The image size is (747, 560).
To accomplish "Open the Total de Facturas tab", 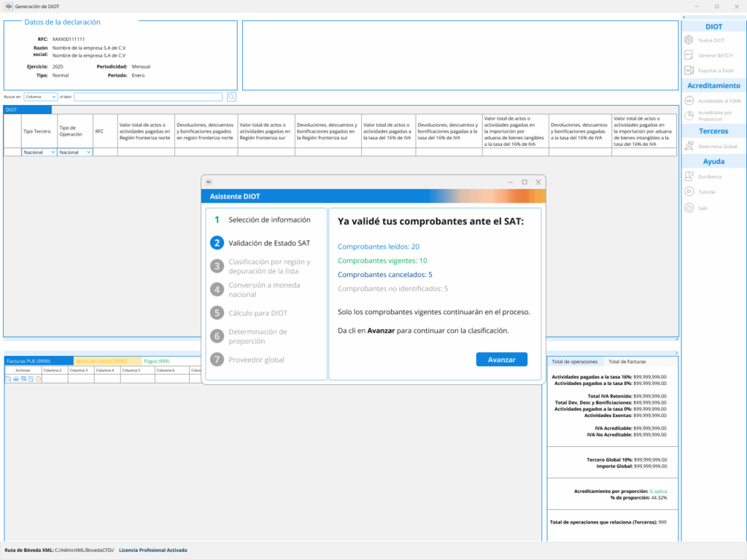I will [x=627, y=362].
